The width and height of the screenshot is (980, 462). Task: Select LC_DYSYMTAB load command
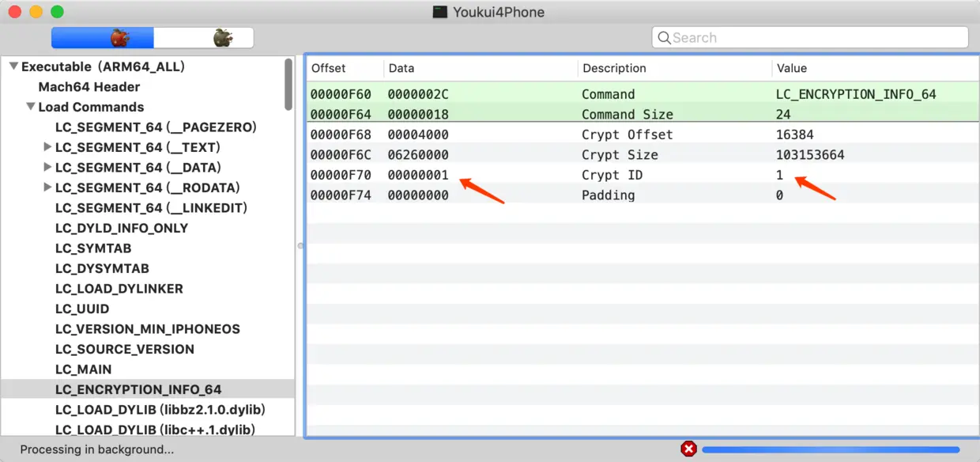pyautogui.click(x=102, y=268)
